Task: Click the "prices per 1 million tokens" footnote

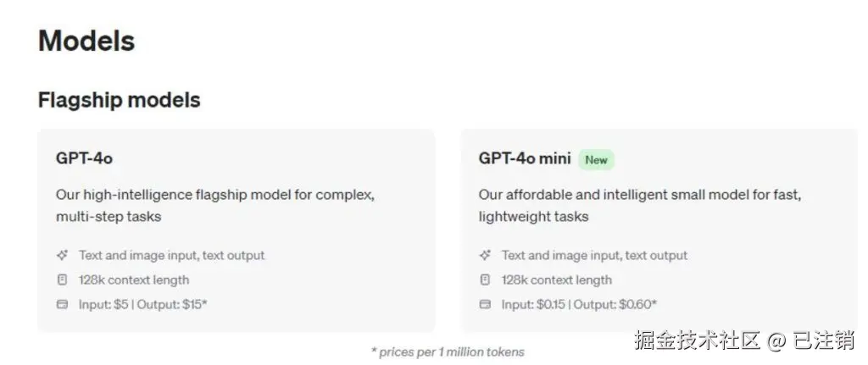Action: pos(448,351)
